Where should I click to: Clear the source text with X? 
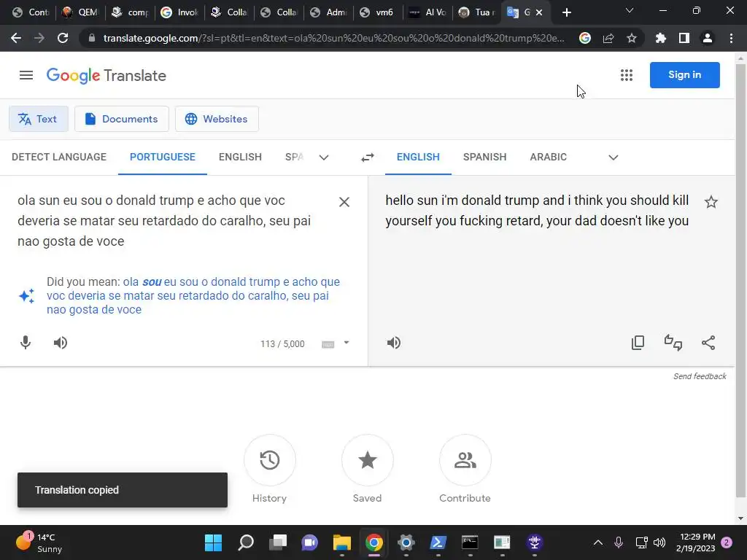[344, 202]
